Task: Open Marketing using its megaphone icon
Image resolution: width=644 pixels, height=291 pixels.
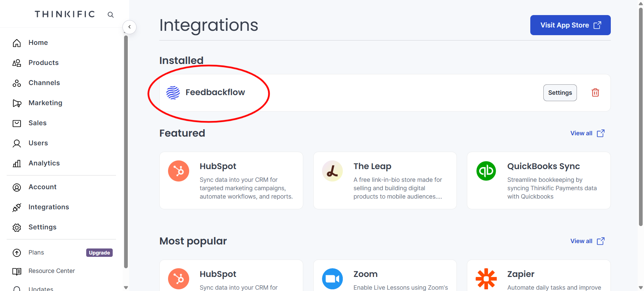Action: click(17, 103)
